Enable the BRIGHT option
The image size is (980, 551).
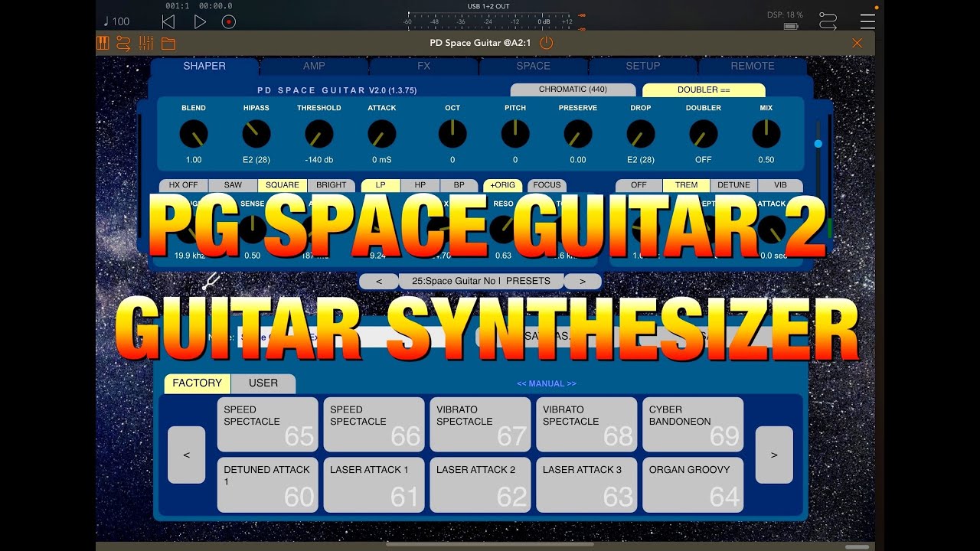coord(332,185)
